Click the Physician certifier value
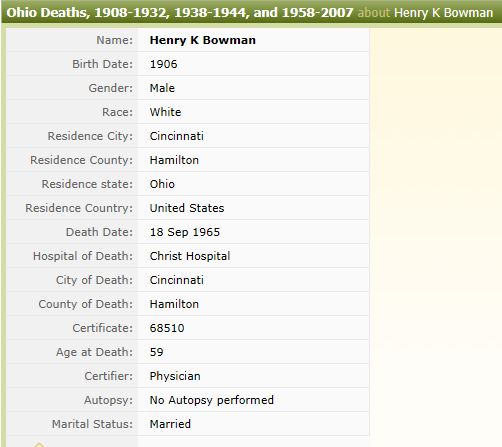Image resolution: width=502 pixels, height=447 pixels. pyautogui.click(x=175, y=376)
